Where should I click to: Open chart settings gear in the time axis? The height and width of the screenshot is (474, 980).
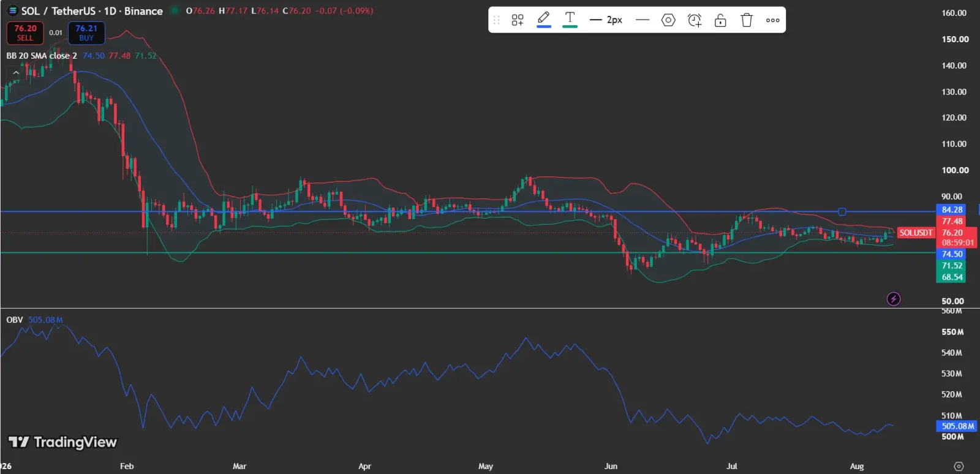(x=959, y=466)
